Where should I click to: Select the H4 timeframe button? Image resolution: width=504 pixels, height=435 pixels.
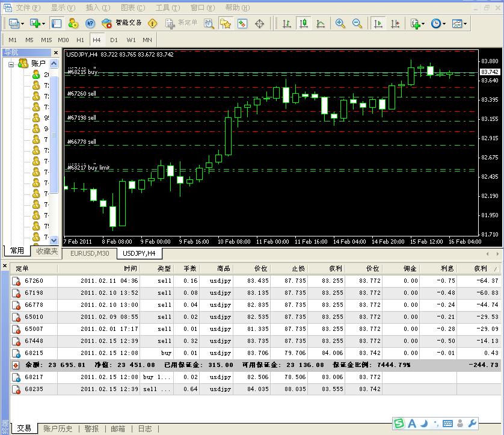[96, 40]
